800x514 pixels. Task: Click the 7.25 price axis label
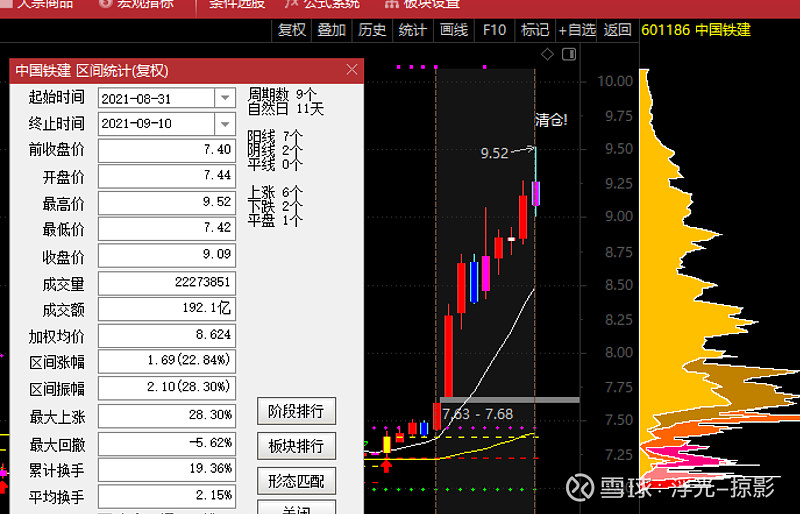618,455
